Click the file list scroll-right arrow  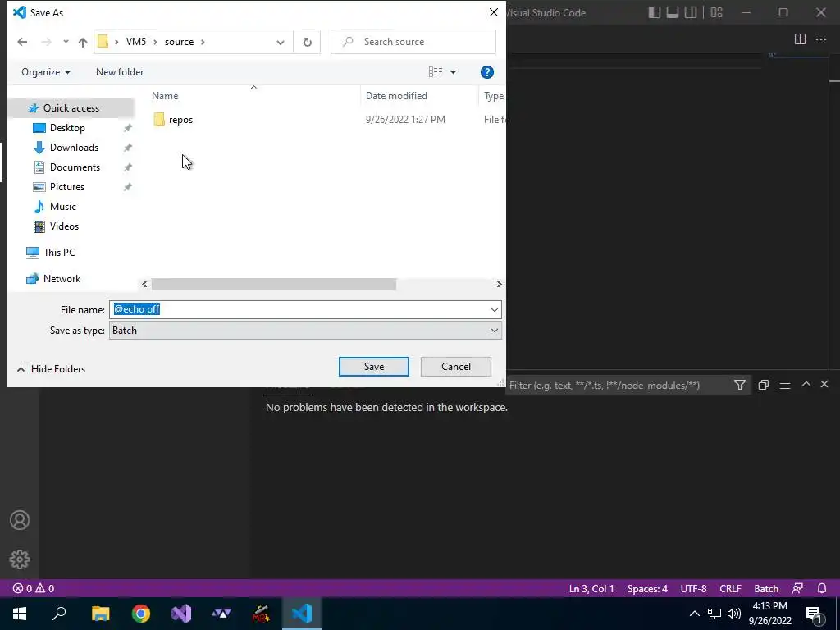click(x=499, y=284)
